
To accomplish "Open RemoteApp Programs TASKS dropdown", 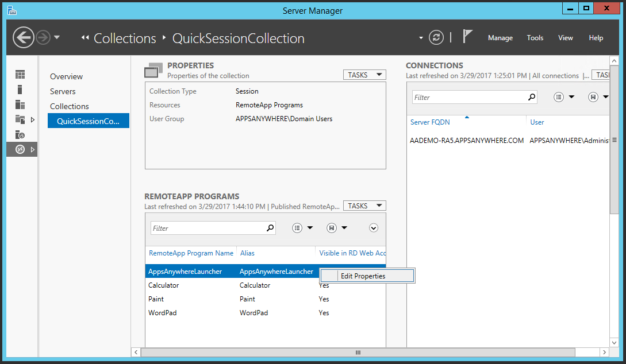I will [x=364, y=206].
